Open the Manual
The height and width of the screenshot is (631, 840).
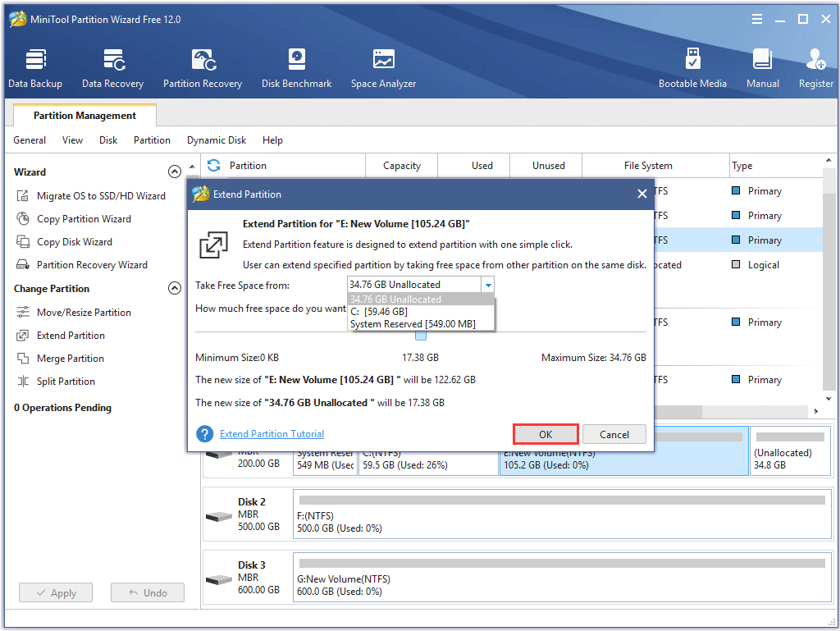pyautogui.click(x=763, y=68)
